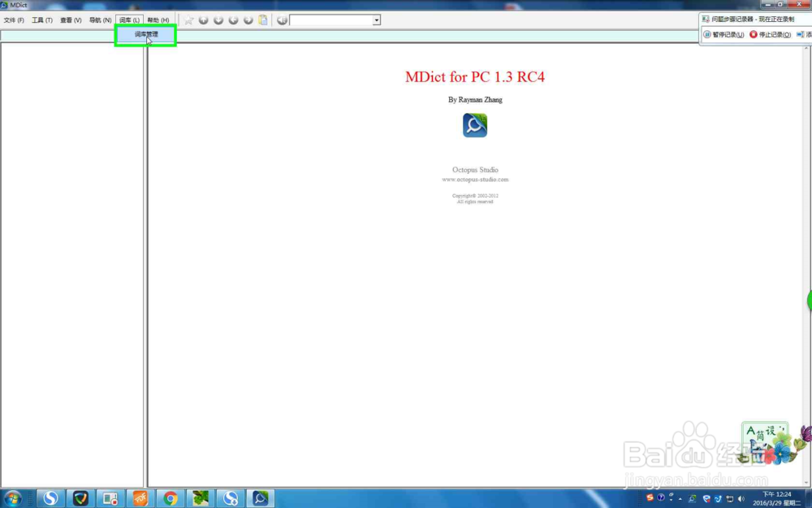Click the Sogou input tray icon
This screenshot has height=508, width=812.
click(x=650, y=497)
